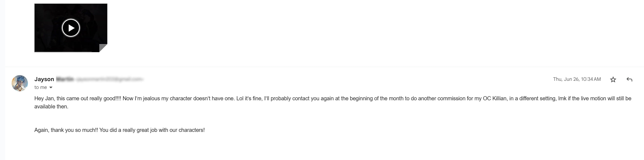Click the "available then." text line

coord(51,106)
